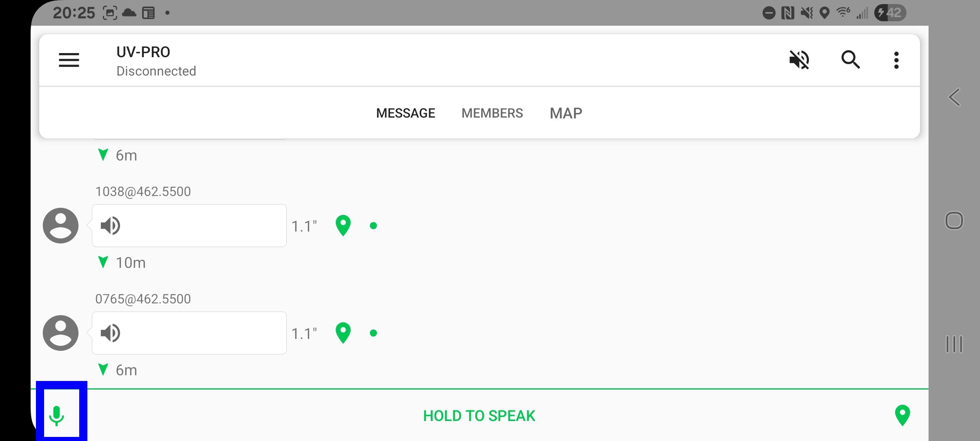980x441 pixels.
Task: Show location pin for 1038 message
Action: click(x=343, y=225)
